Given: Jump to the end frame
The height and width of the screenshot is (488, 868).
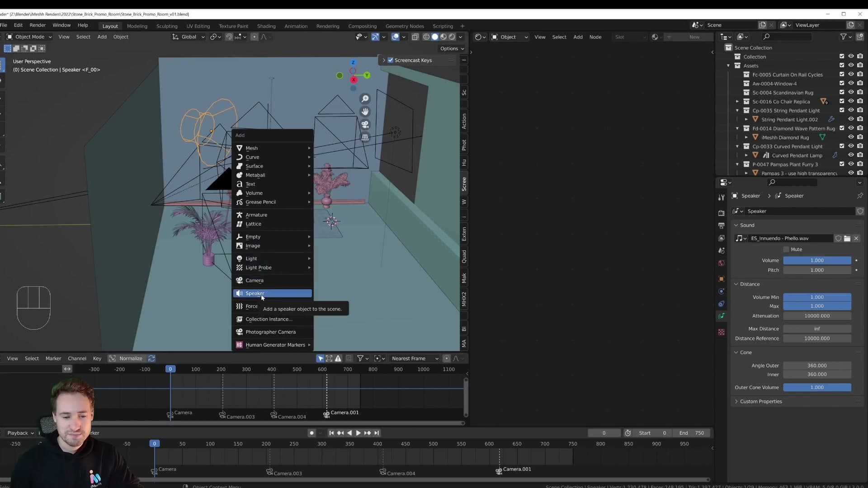Looking at the screenshot, I should click(377, 433).
